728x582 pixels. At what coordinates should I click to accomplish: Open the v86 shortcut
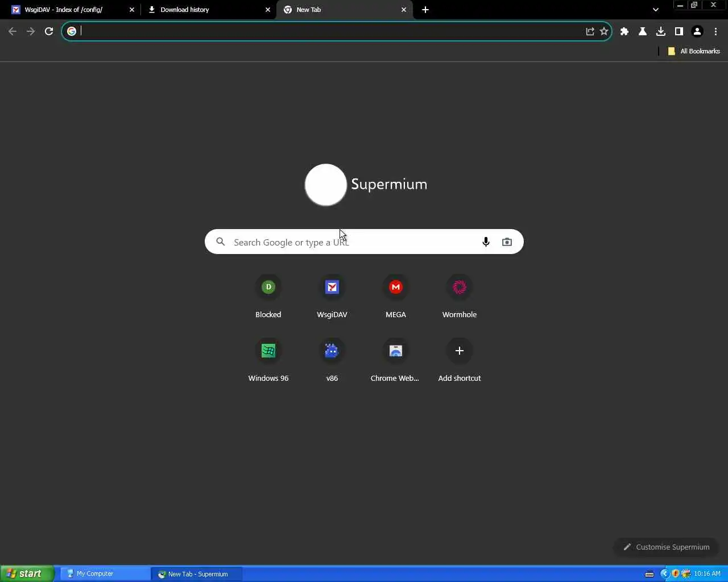coord(332,360)
